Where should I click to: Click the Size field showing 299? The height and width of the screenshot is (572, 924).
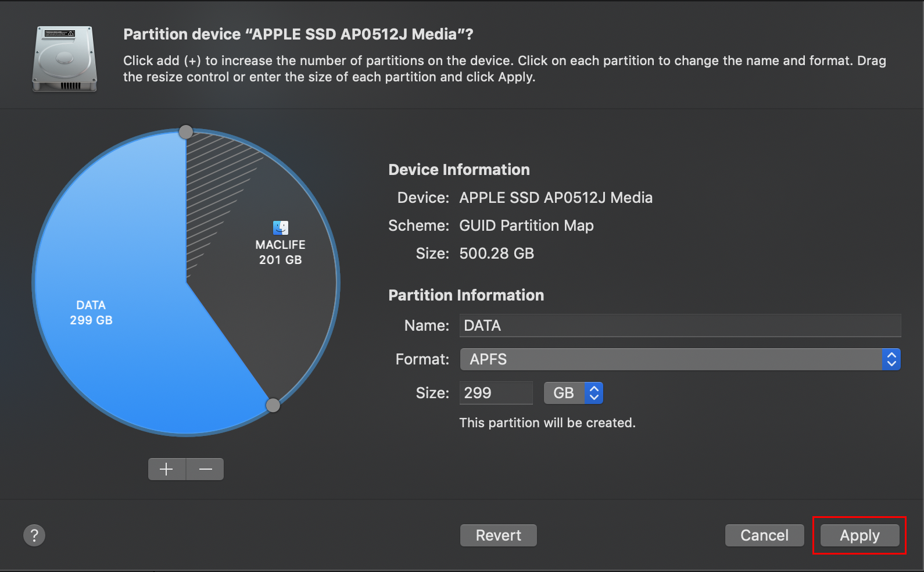click(496, 393)
